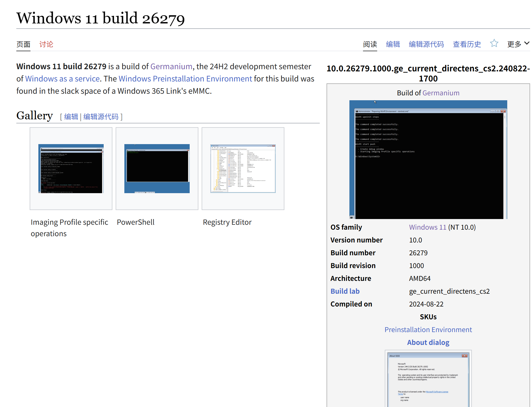Open 编辑源代码 in top bar
Screen dimensions: 532x407
click(x=426, y=44)
